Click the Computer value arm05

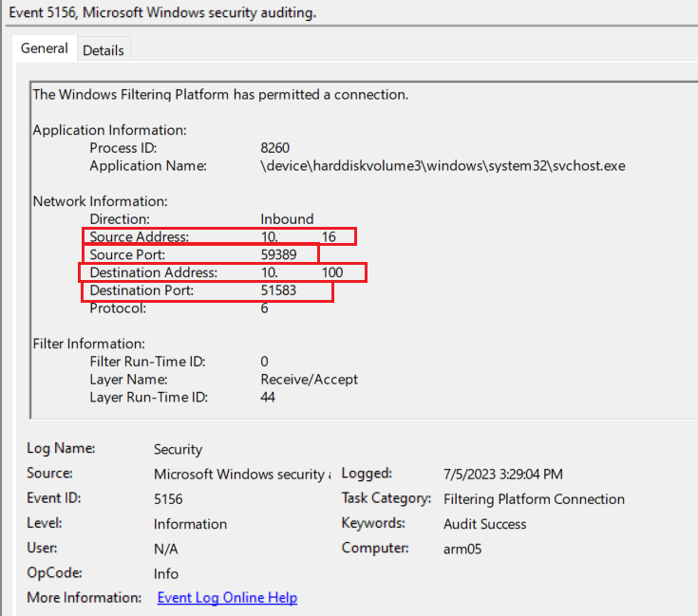point(462,549)
